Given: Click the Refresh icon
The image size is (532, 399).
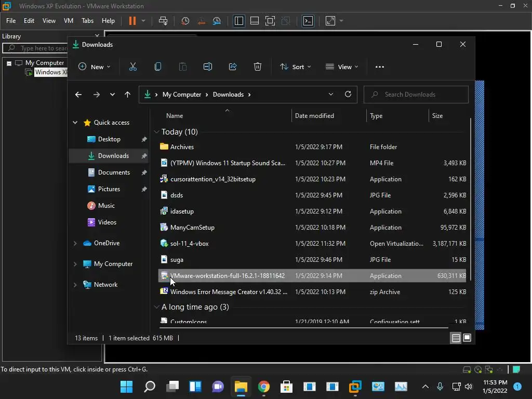Looking at the screenshot, I should [x=348, y=95].
